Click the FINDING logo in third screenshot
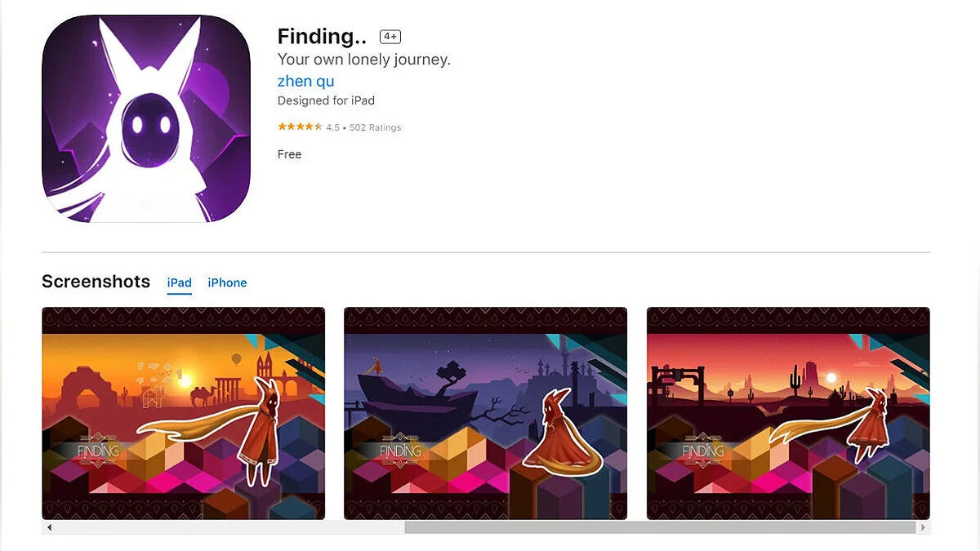This screenshot has width=980, height=551. pos(702,450)
